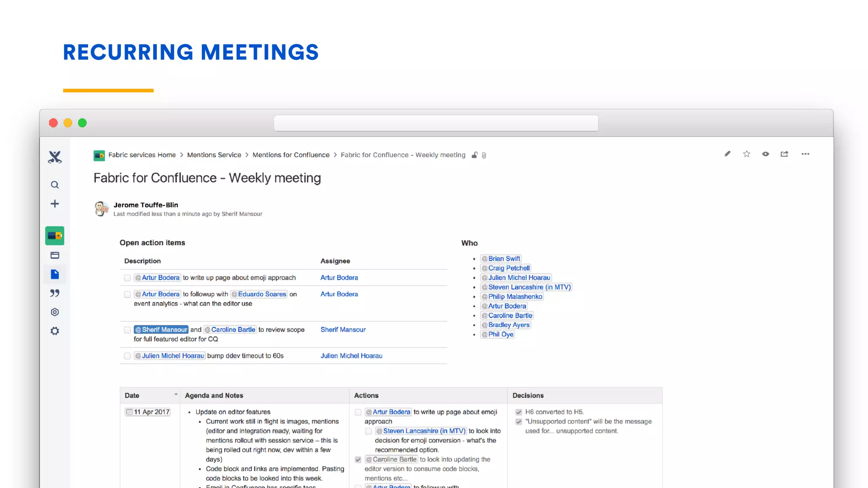
Task: Open the gear settings icon
Action: pyautogui.click(x=55, y=331)
